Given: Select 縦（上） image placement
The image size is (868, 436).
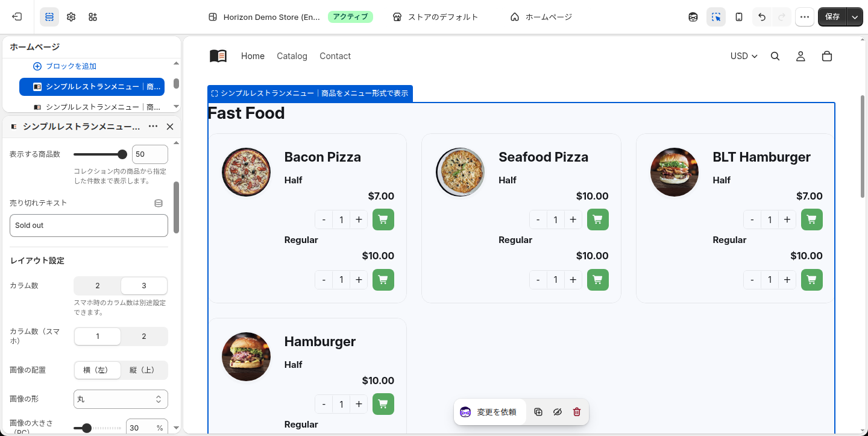Looking at the screenshot, I should [x=144, y=370].
